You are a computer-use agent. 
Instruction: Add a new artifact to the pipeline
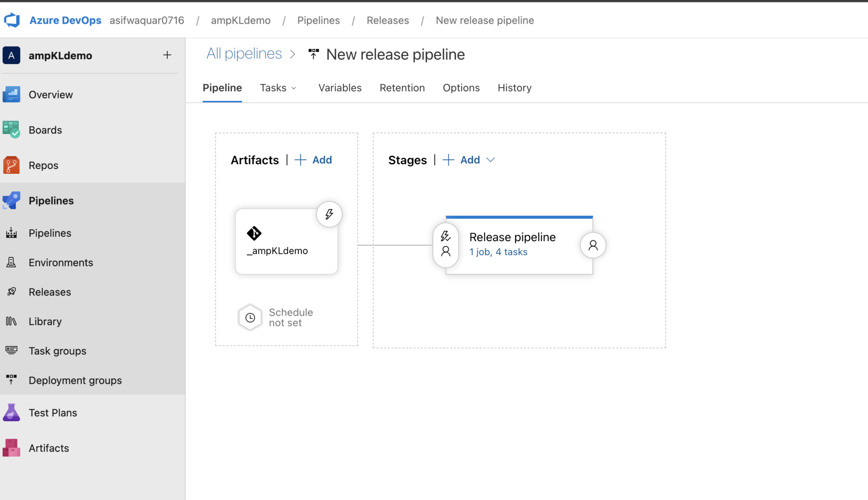coord(313,160)
